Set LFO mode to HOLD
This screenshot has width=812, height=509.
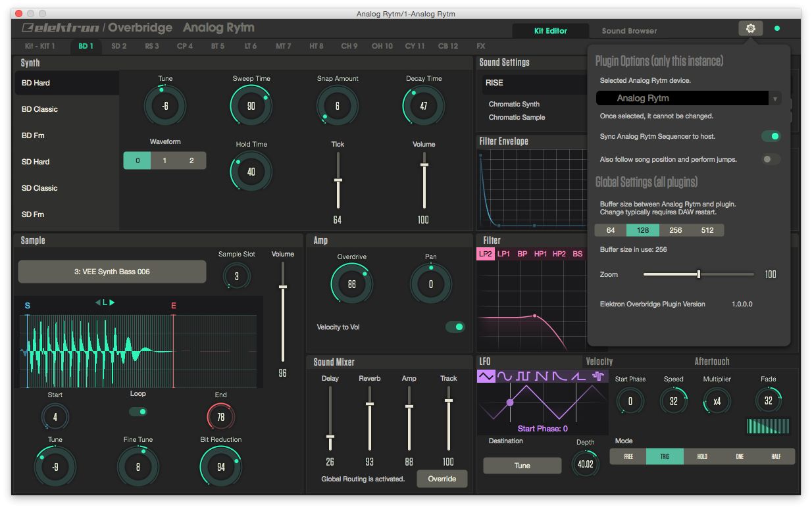point(702,456)
